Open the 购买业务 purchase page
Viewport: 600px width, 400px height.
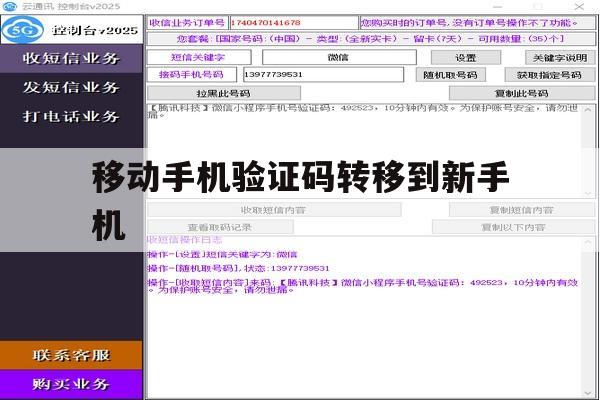click(x=71, y=384)
